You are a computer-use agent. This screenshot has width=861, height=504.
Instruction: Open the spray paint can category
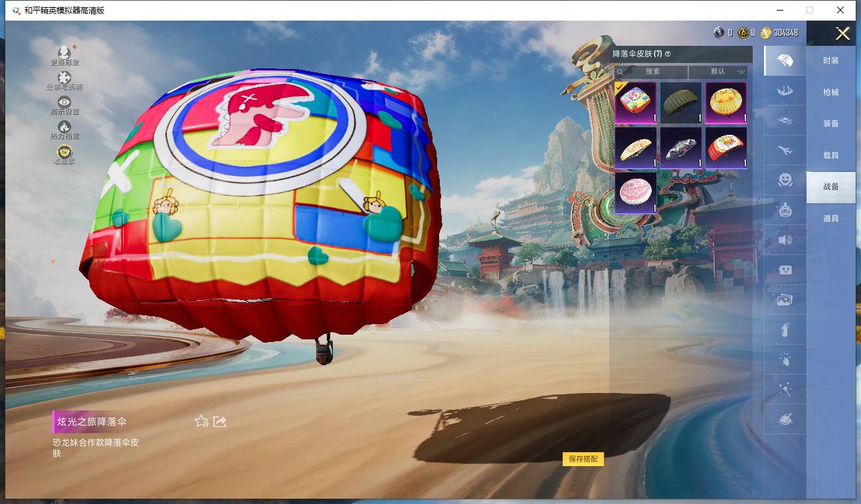785,329
